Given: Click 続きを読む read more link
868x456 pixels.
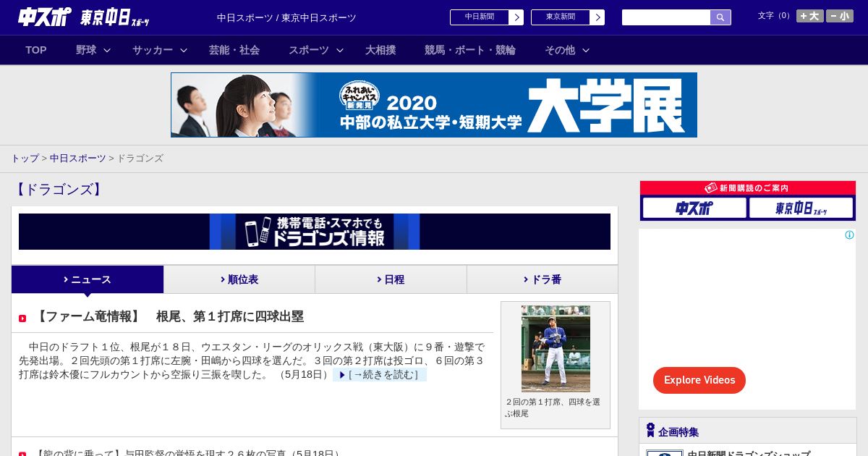Looking at the screenshot, I should click(x=379, y=374).
